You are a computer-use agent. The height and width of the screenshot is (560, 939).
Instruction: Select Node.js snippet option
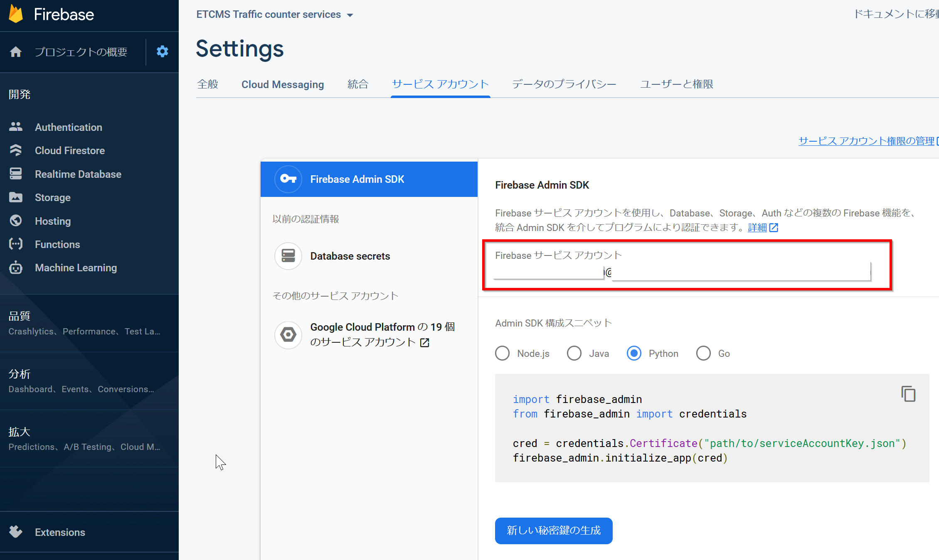[502, 354]
